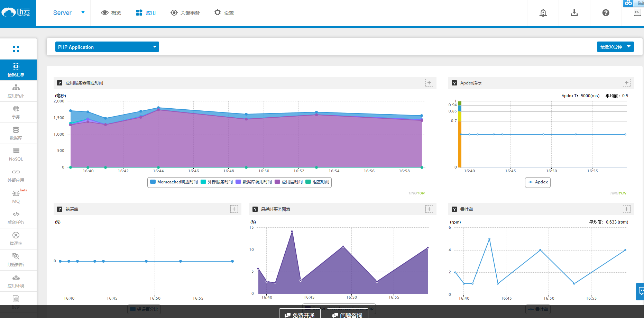Click the Apdex color scale bar
644x318 pixels.
(460, 135)
